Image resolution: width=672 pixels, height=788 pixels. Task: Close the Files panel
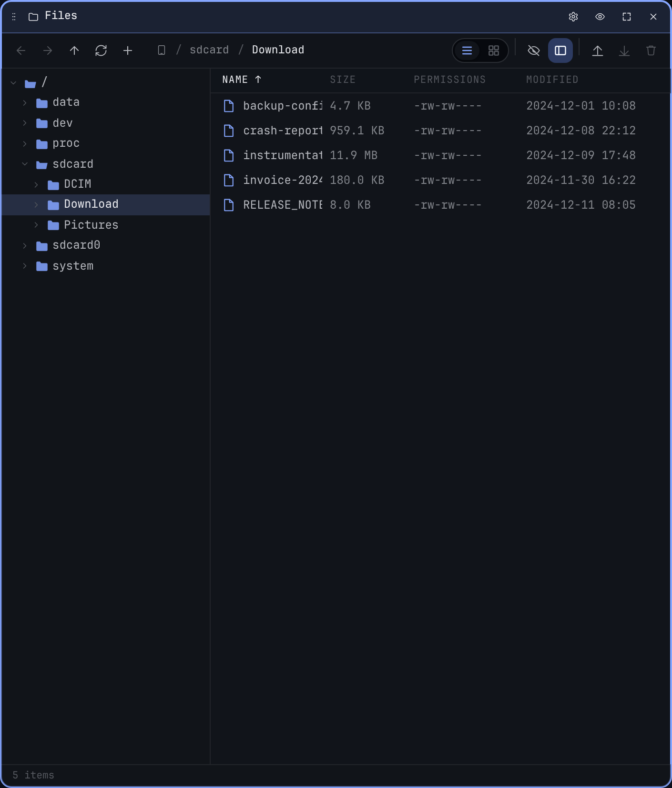(653, 17)
